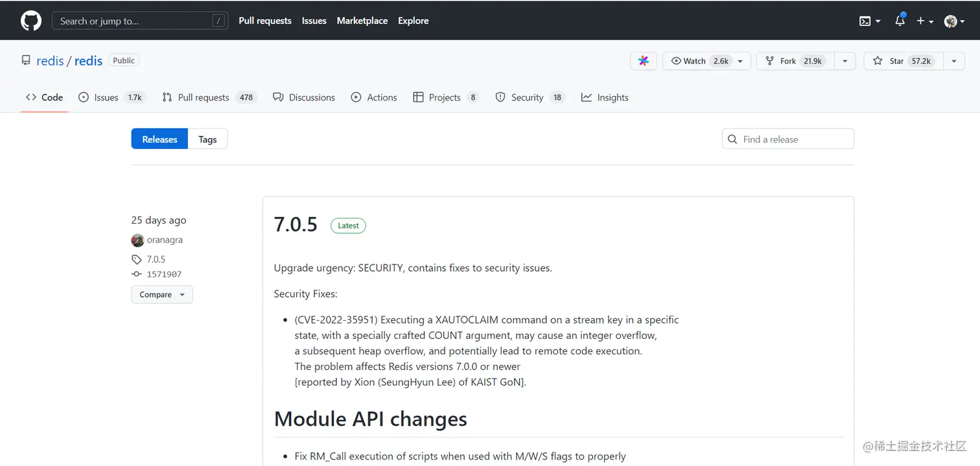Open the redis repository name link
Viewport: 980px width, 466px height.
tap(89, 61)
